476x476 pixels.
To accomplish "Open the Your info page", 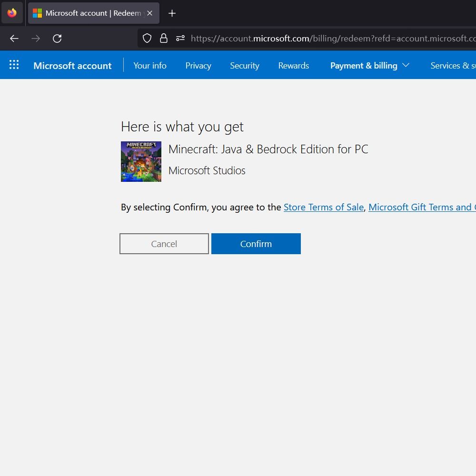I will pos(150,66).
